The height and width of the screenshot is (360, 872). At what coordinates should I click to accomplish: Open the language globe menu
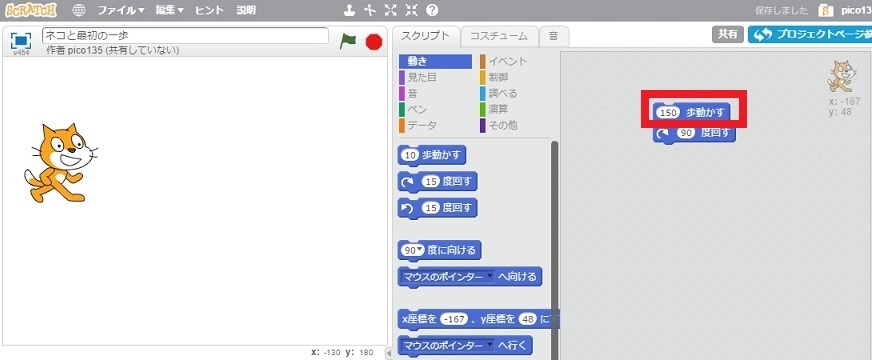click(x=79, y=10)
